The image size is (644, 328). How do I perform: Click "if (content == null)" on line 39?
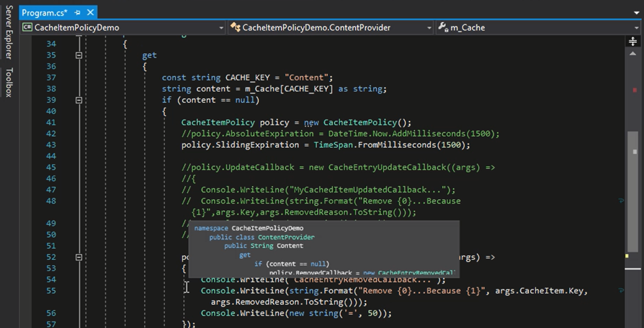tap(211, 100)
